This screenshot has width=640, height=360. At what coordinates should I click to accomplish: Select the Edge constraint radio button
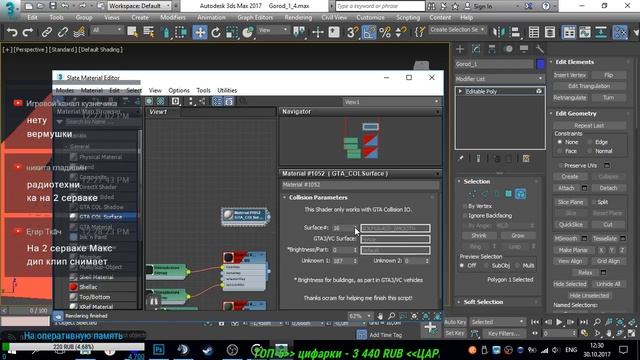click(x=590, y=142)
